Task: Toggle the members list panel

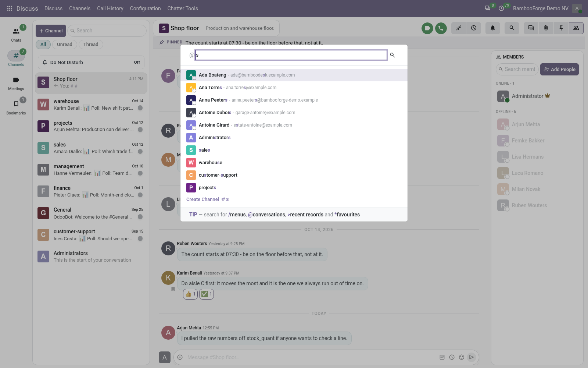Action: [576, 28]
